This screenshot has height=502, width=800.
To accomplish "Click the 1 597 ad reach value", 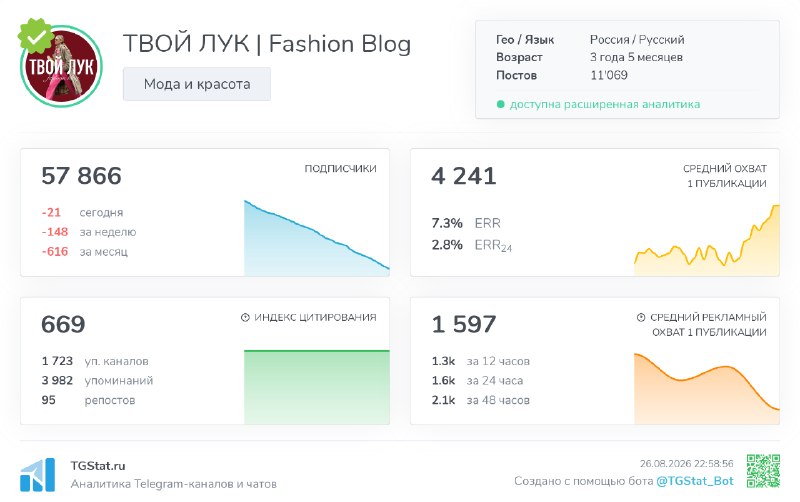I will (x=464, y=324).
